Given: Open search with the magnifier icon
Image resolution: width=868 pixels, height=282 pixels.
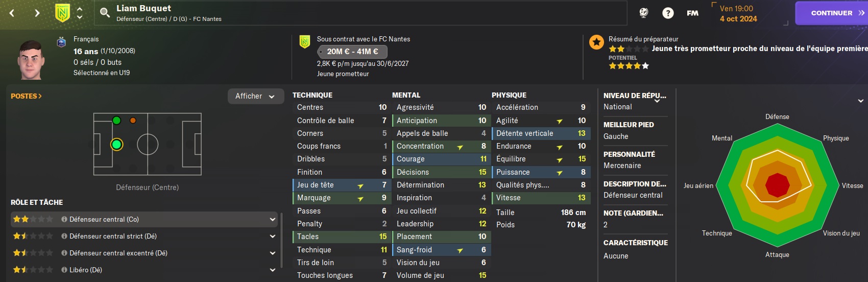Looking at the screenshot, I should [105, 13].
